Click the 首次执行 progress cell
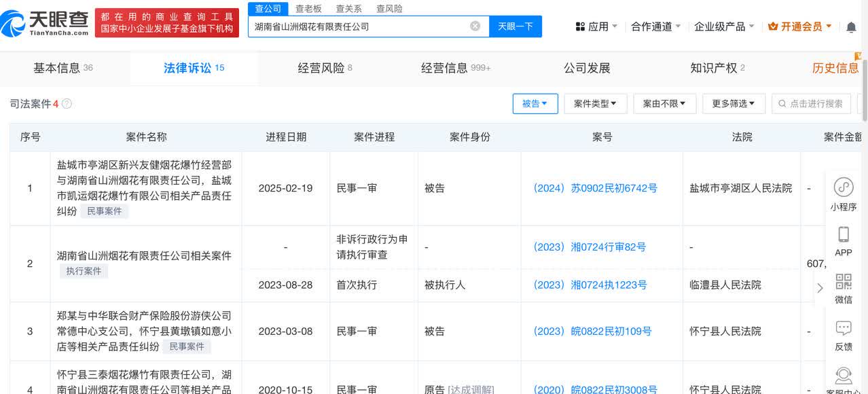868x394 pixels. pyautogui.click(x=357, y=285)
